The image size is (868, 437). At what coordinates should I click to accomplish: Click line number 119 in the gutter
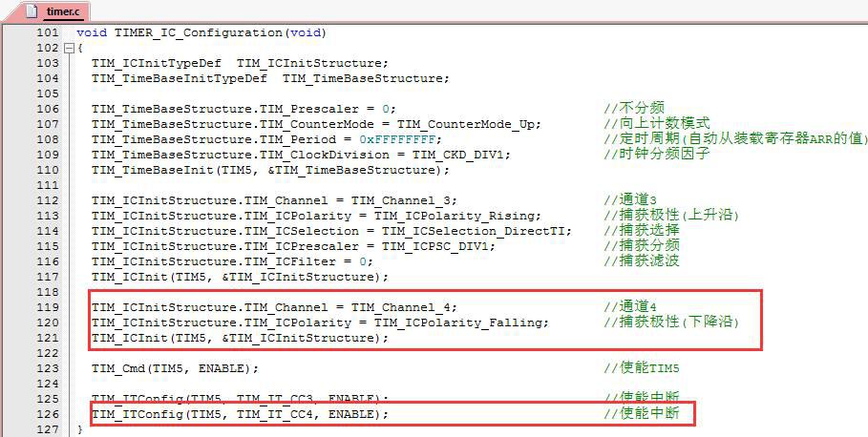[x=48, y=307]
